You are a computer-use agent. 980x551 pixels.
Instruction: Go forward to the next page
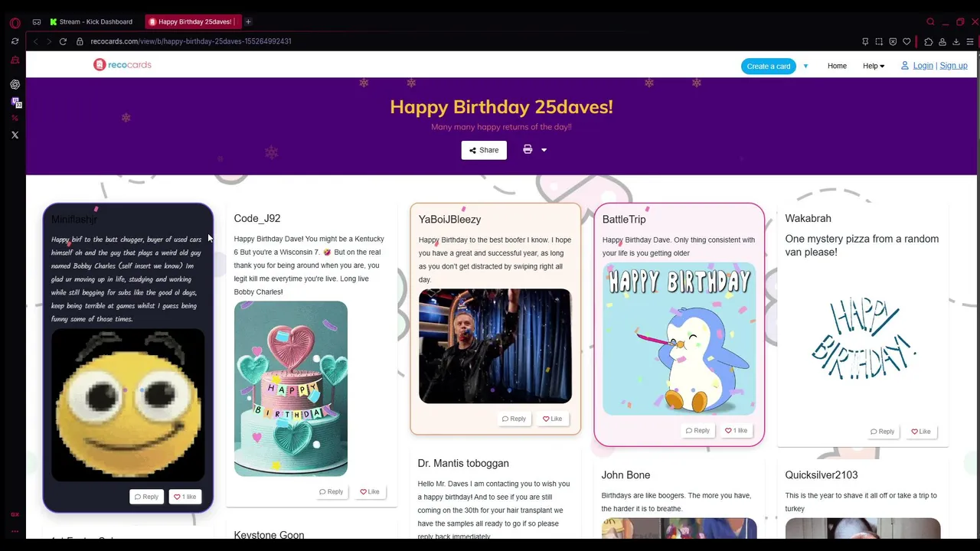point(48,41)
